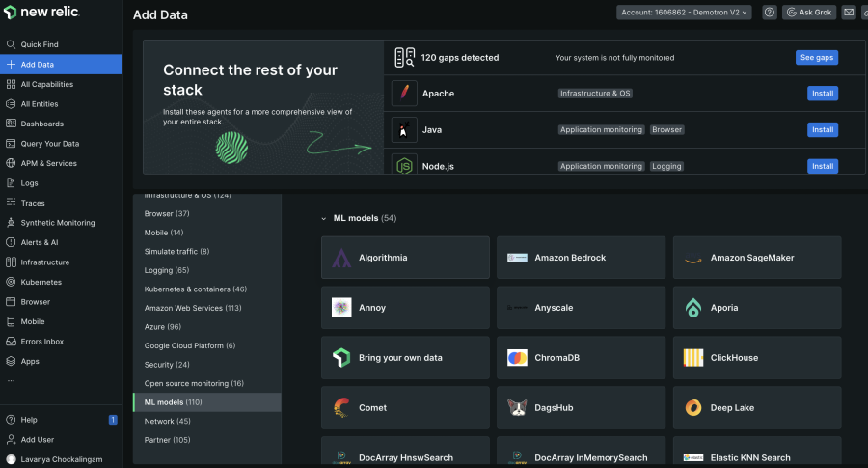This screenshot has width=868, height=468.
Task: Click the Logs sidebar icon
Action: point(11,182)
